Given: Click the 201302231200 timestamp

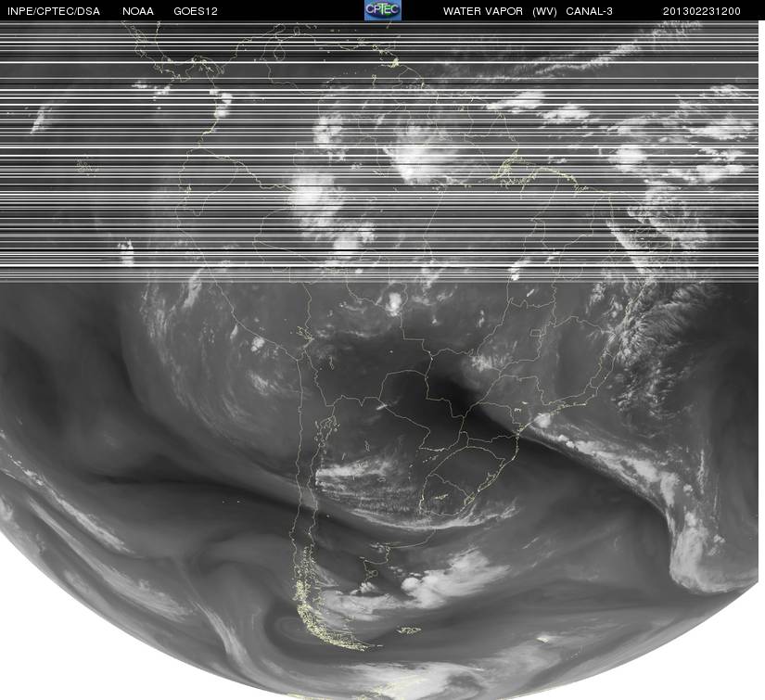Looking at the screenshot, I should point(702,11).
